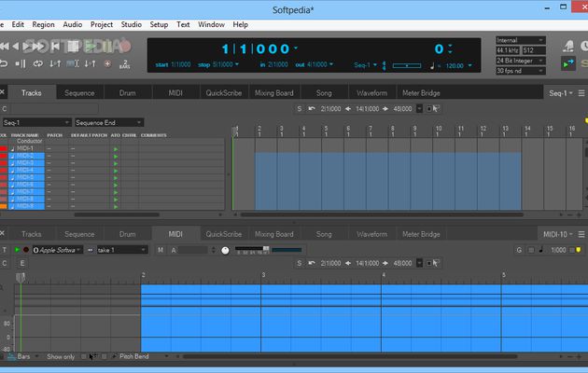Open the Text menu

coord(183,25)
